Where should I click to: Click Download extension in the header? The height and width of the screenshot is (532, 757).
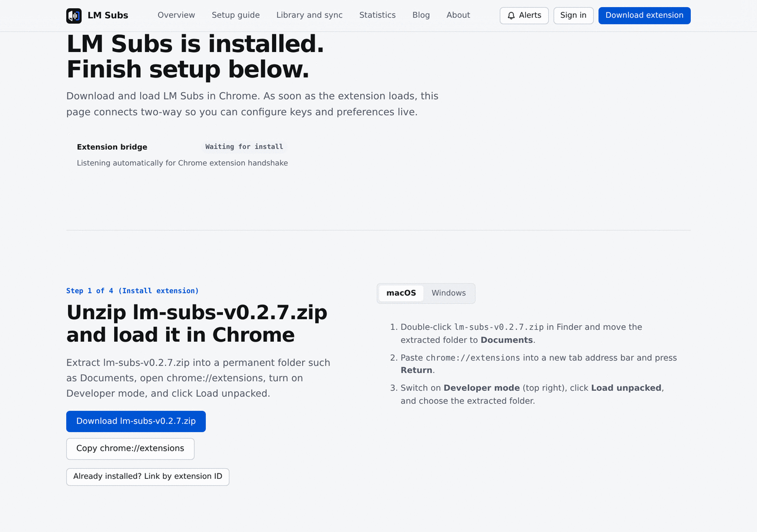(x=645, y=16)
